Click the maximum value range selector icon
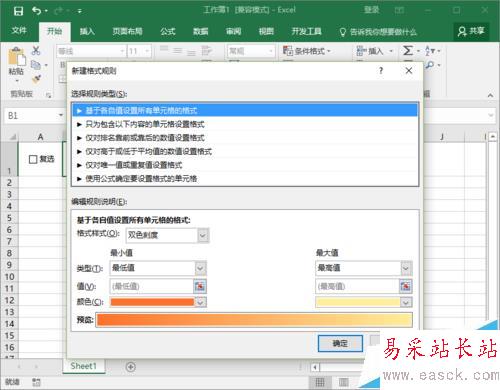 (x=406, y=286)
